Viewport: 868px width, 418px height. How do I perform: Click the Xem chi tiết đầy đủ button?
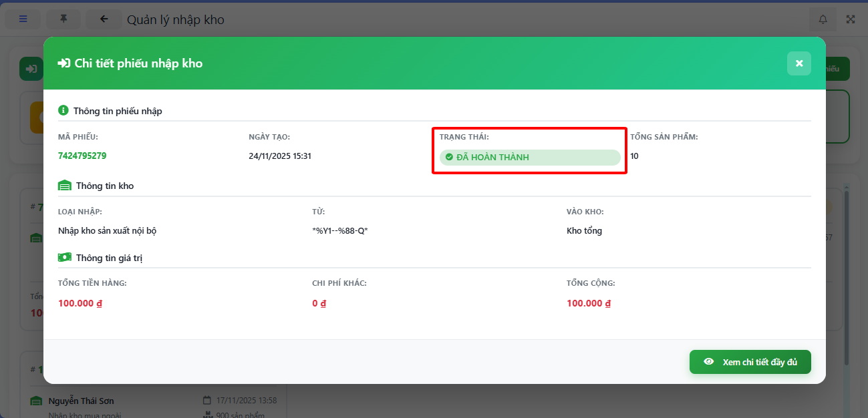(750, 362)
